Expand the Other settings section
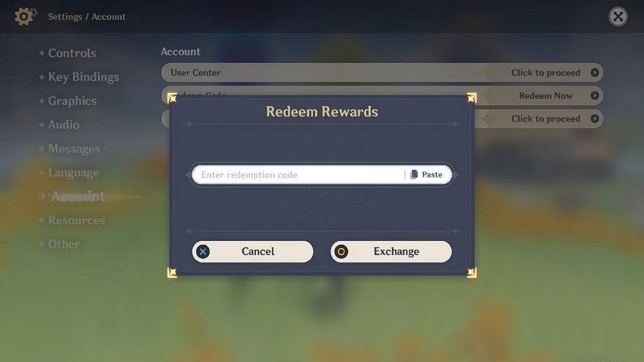This screenshot has height=362, width=644. coord(63,244)
